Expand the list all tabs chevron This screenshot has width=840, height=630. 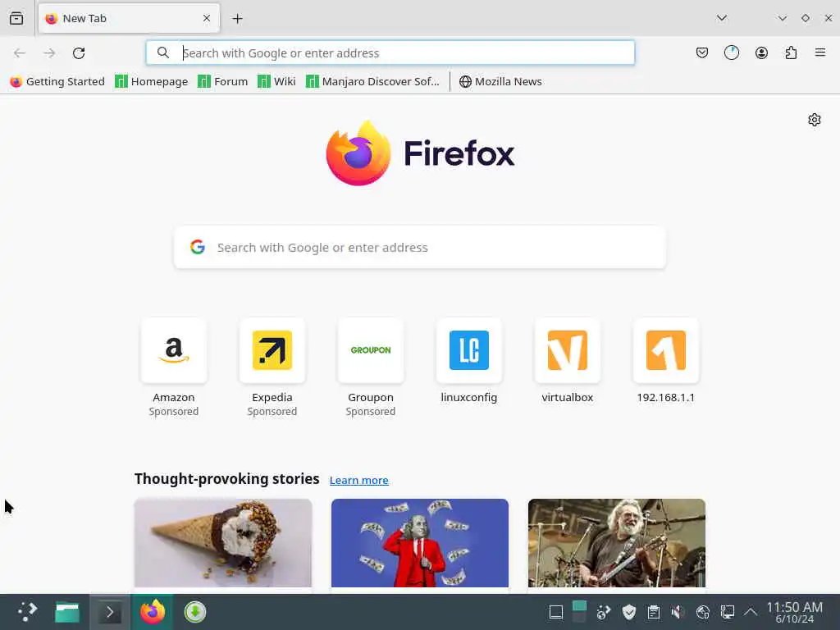point(722,18)
